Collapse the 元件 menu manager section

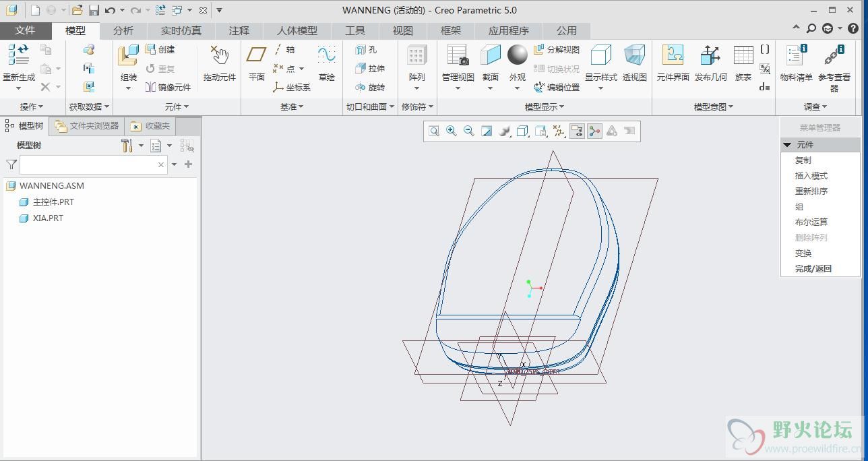pyautogui.click(x=787, y=145)
